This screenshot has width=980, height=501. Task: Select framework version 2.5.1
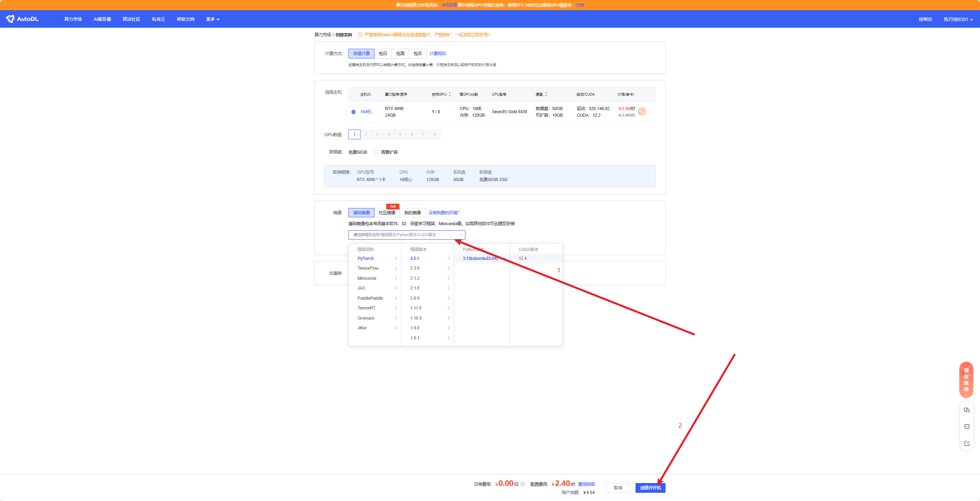click(x=428, y=258)
